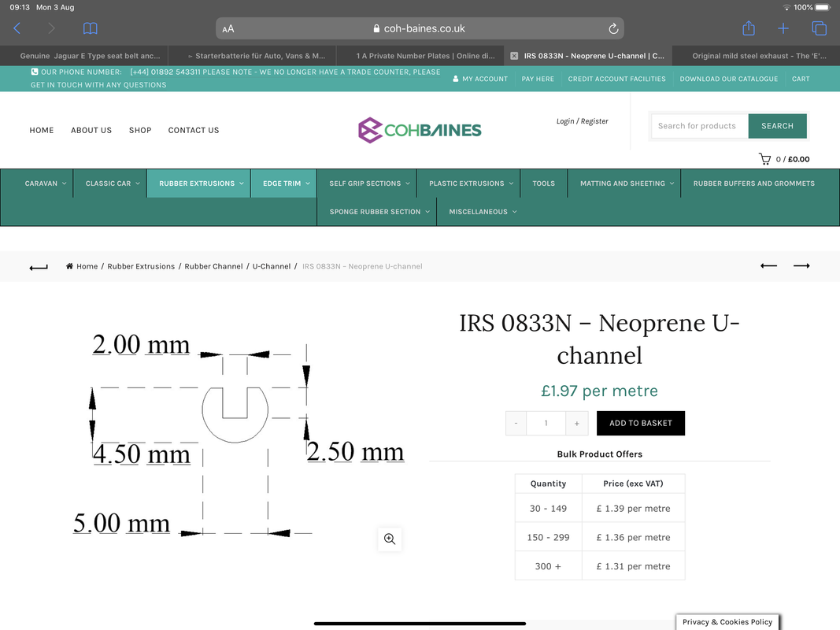840x630 pixels.
Task: Click the shopping cart icon
Action: (764, 159)
